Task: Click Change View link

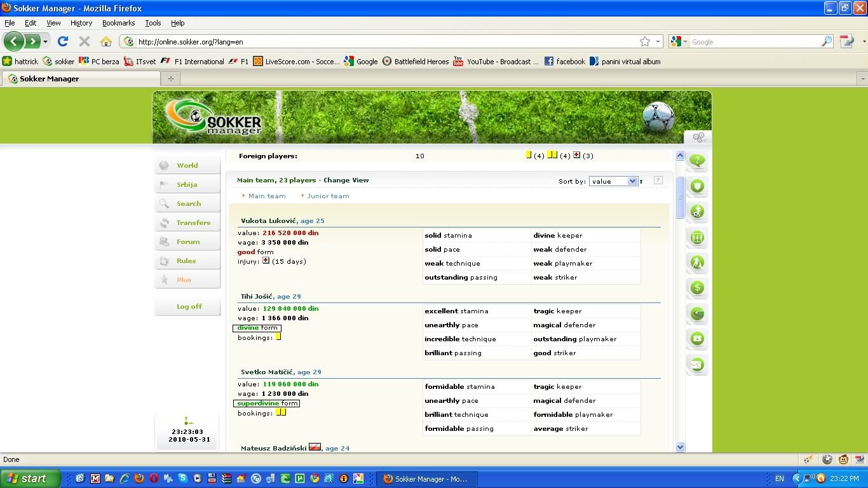Action: click(346, 180)
